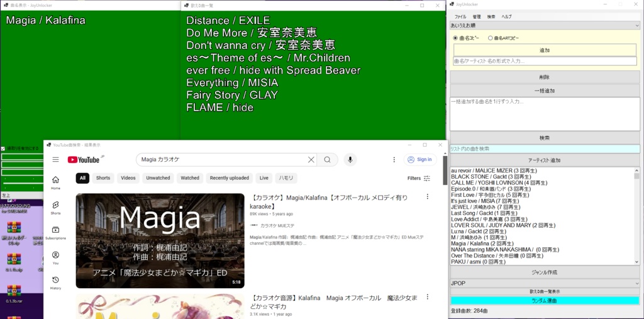This screenshot has width=644, height=319.
Task: Filter results with the ハモリ chip
Action: pos(286,178)
